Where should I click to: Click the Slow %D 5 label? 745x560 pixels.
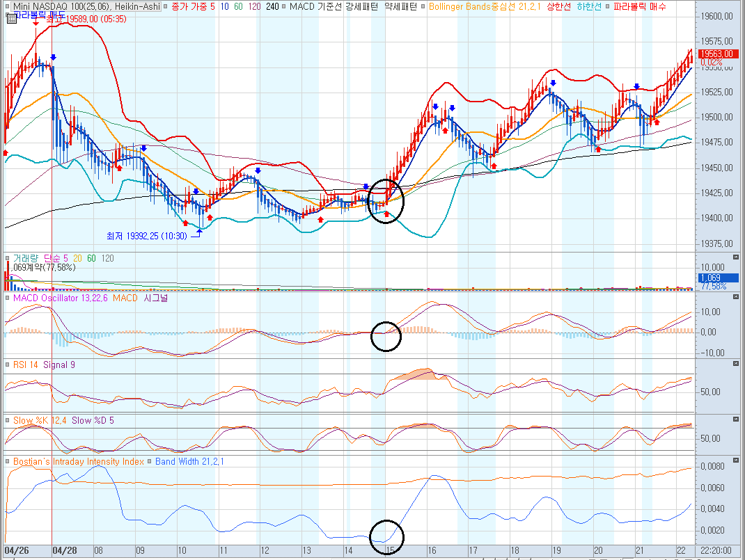click(x=93, y=420)
